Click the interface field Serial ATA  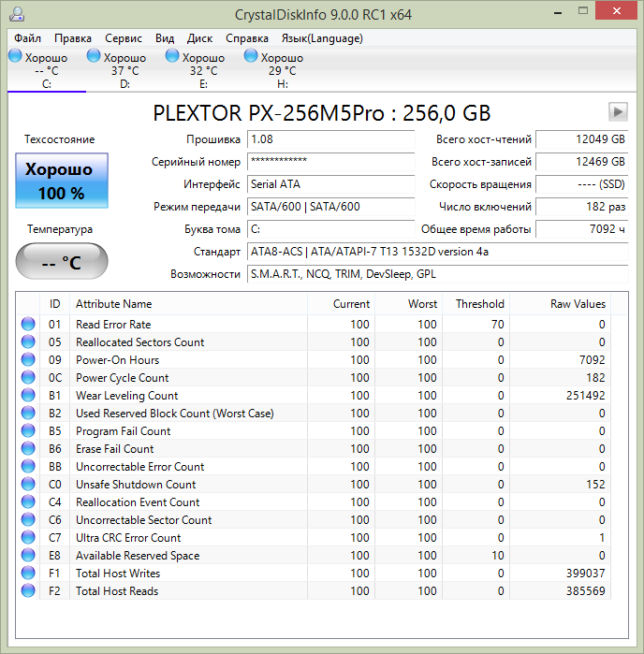(x=331, y=184)
